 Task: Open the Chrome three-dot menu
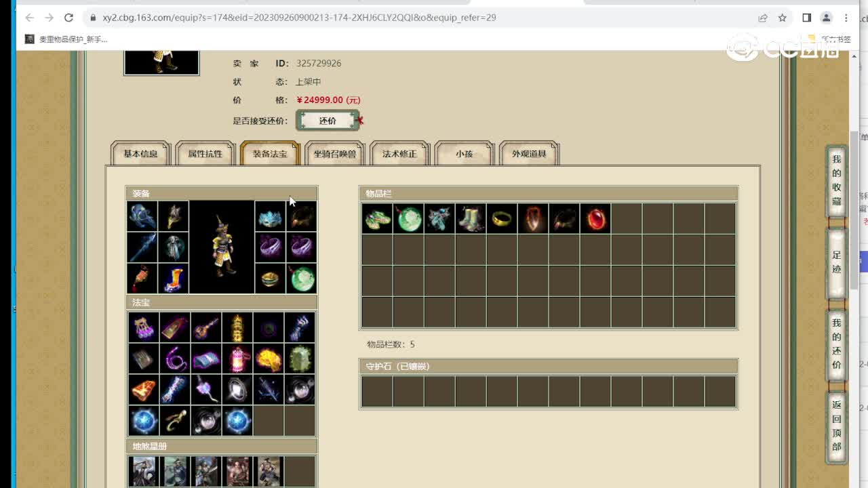click(x=846, y=18)
